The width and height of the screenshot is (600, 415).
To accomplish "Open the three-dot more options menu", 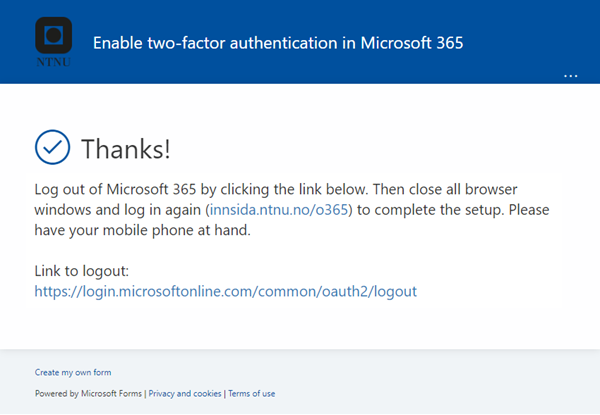I will pos(571,76).
